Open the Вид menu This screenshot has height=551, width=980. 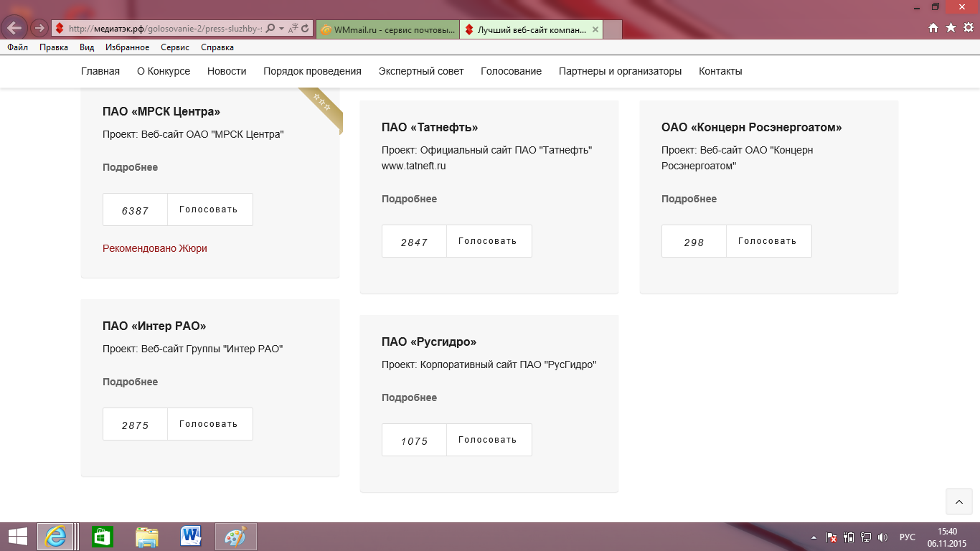[x=87, y=47]
